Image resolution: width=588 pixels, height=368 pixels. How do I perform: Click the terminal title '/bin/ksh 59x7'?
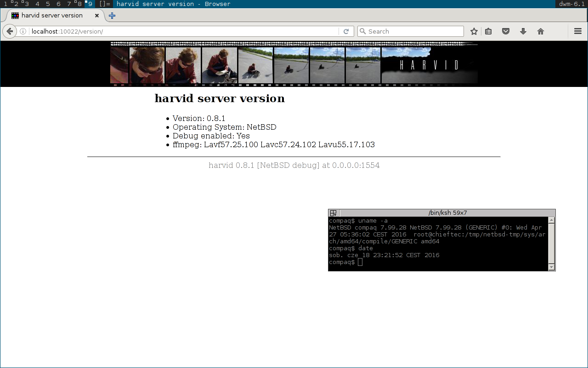(447, 213)
